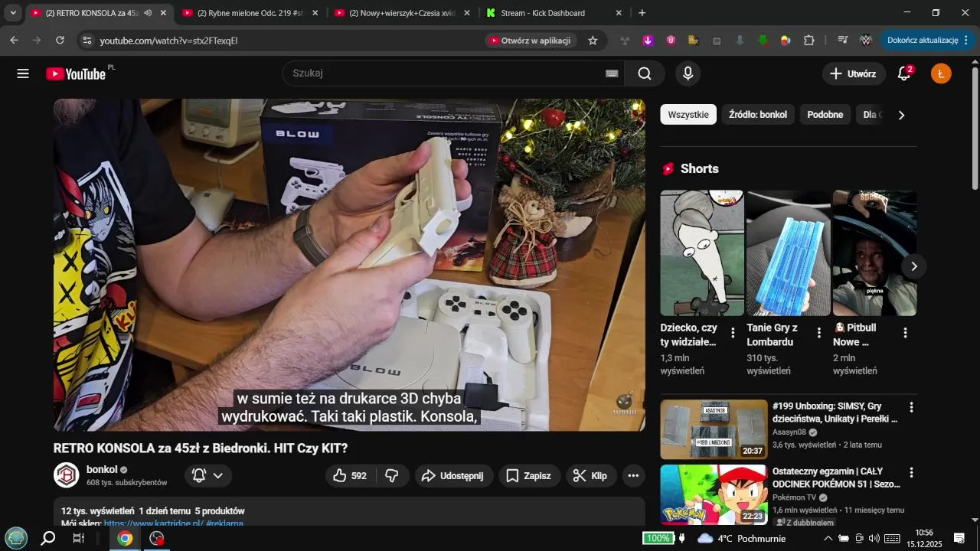Go to the YouTube home logo

pos(76,73)
